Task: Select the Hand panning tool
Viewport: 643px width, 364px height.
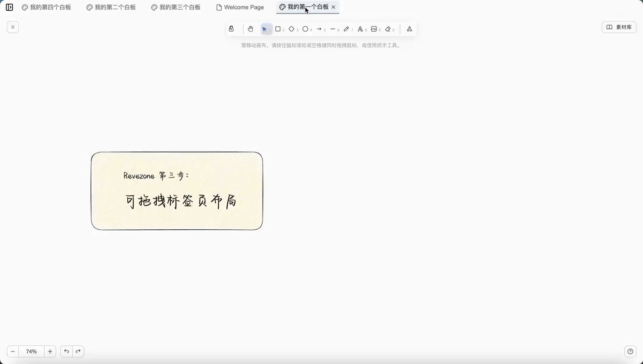Action: click(251, 29)
